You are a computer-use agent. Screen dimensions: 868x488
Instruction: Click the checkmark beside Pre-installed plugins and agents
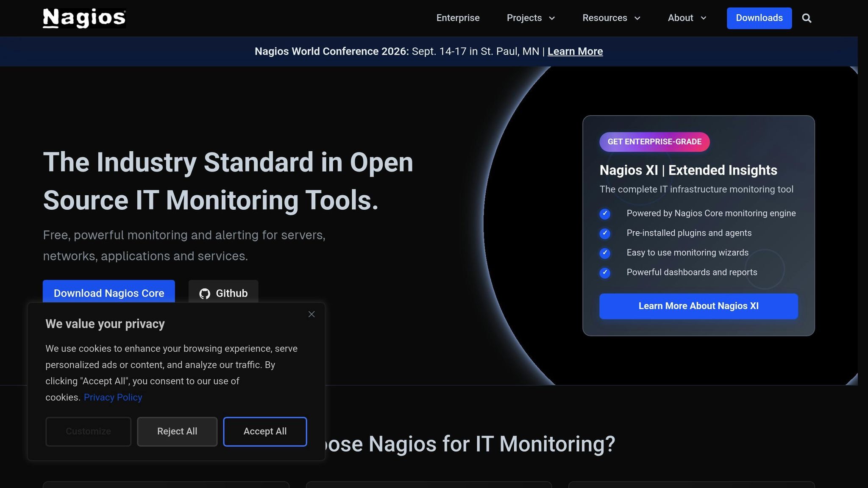pyautogui.click(x=605, y=233)
